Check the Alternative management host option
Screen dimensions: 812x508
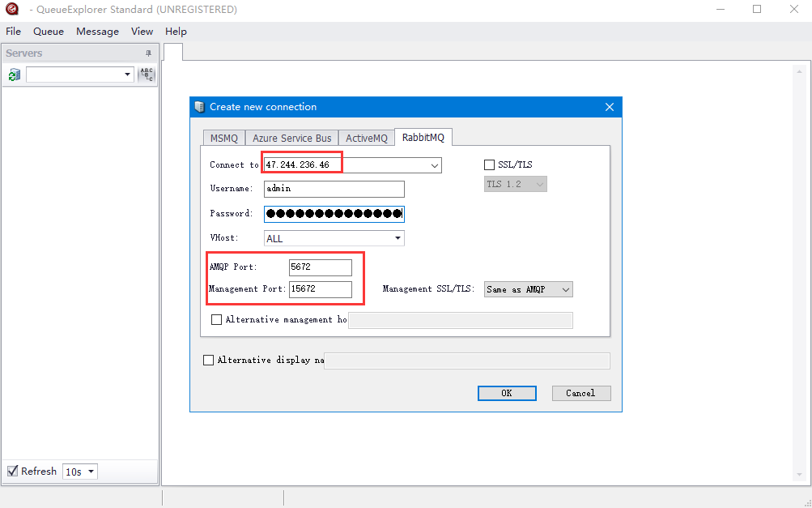(216, 320)
